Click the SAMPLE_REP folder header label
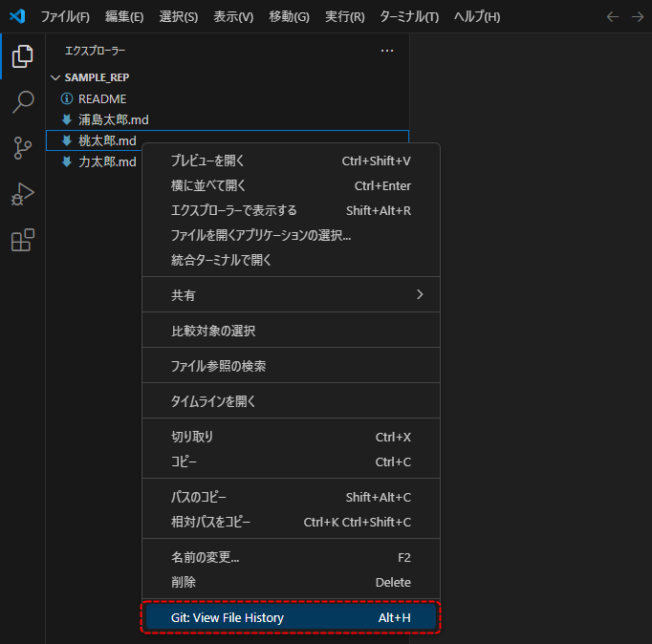This screenshot has height=644, width=652. tap(97, 77)
